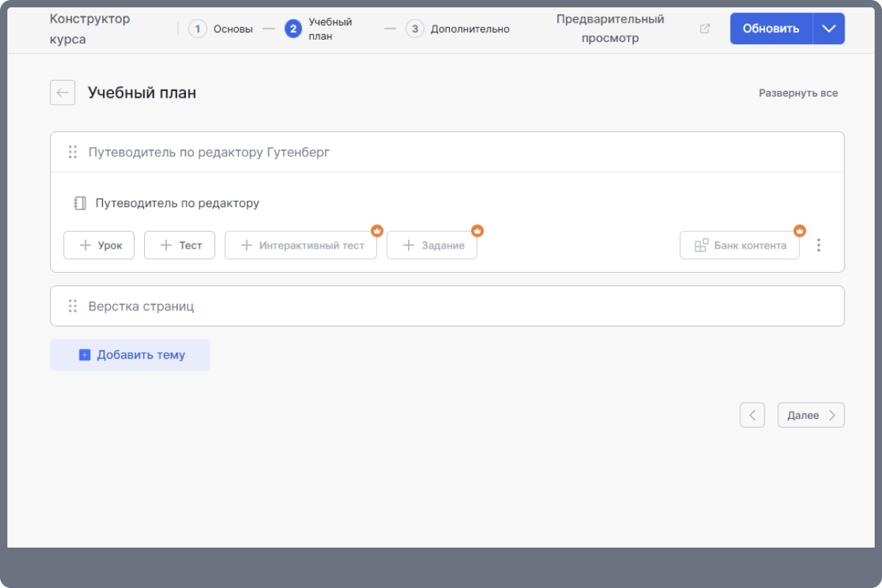Grab drag handle of Путеводитель по редактору Гутенберг
Image resolution: width=882 pixels, height=588 pixels.
coord(73,152)
